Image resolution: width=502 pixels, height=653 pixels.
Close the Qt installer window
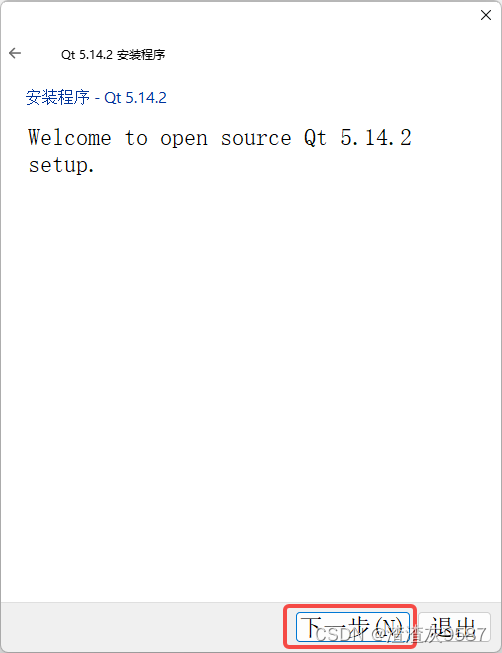click(x=486, y=15)
